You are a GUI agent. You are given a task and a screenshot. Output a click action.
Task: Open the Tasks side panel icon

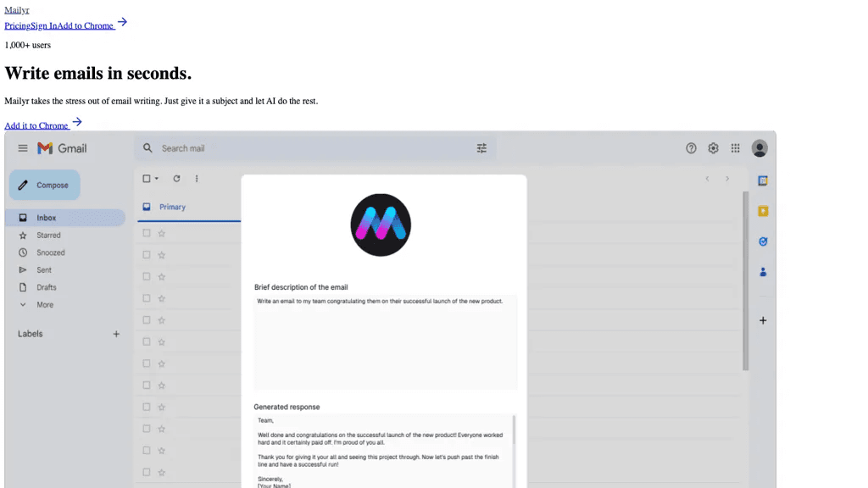point(763,241)
